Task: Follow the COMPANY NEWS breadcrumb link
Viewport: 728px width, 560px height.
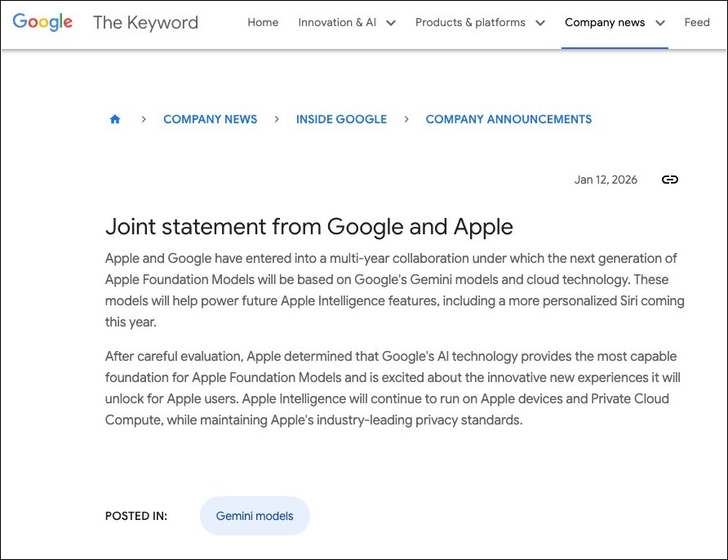Action: point(210,119)
